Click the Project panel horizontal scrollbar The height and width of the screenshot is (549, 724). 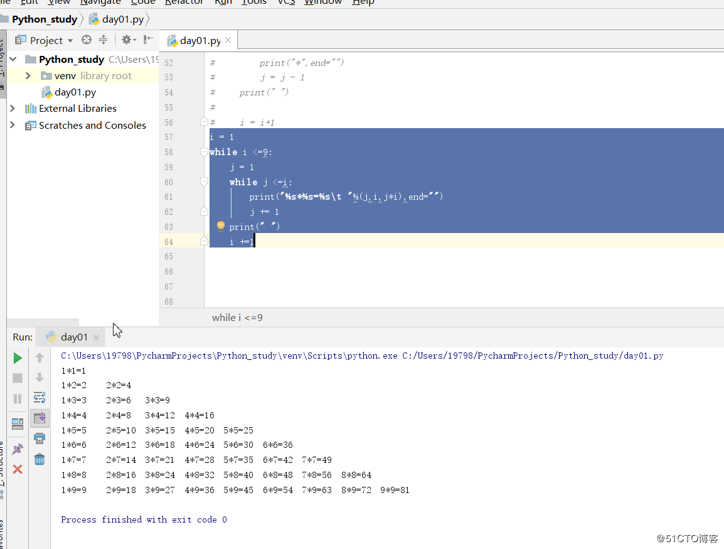point(43,322)
